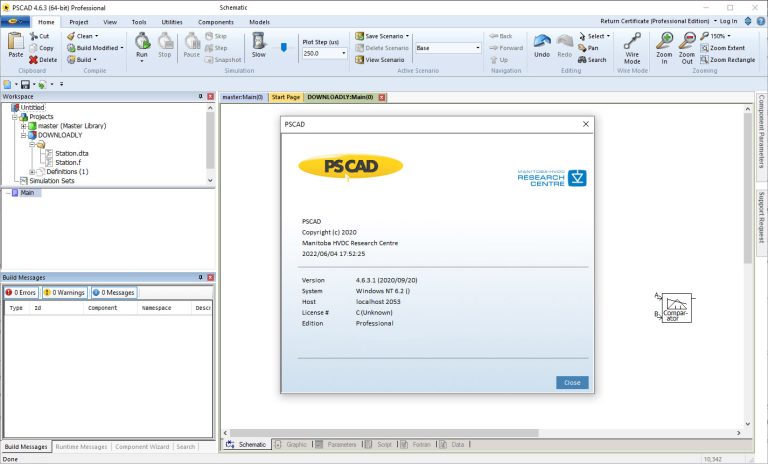Pin the Build Messages panel

click(x=200, y=277)
